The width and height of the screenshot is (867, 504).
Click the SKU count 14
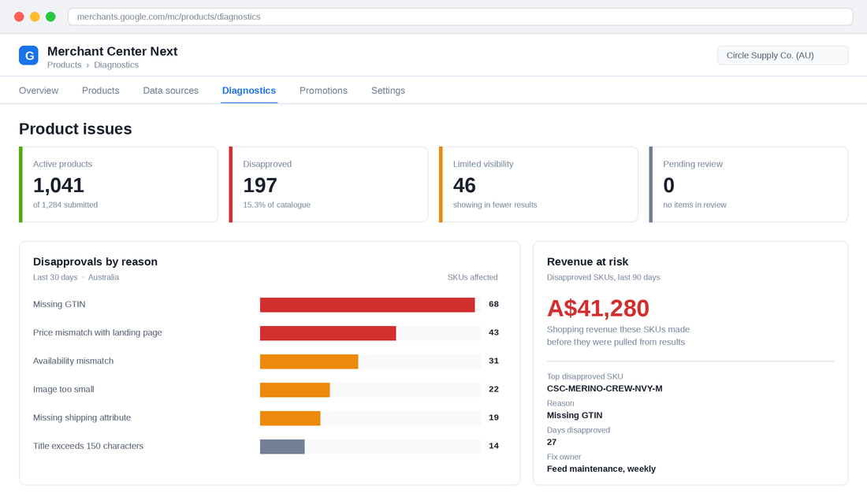click(493, 446)
